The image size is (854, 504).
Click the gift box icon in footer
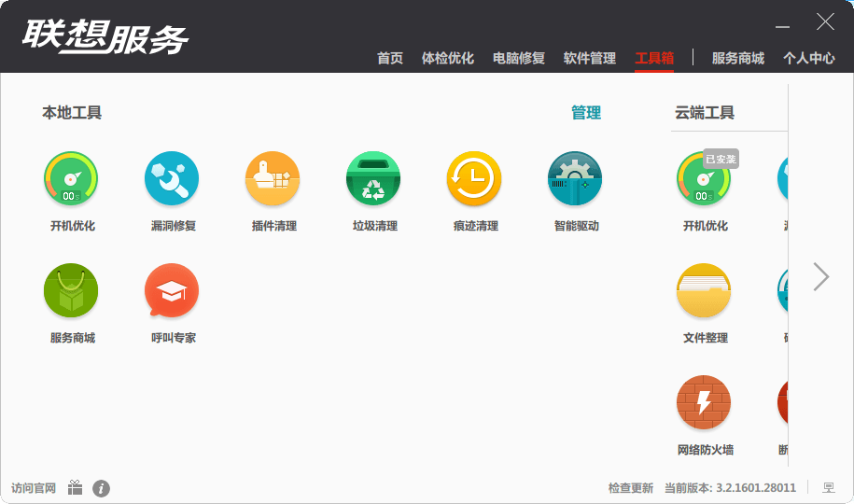coord(76,487)
